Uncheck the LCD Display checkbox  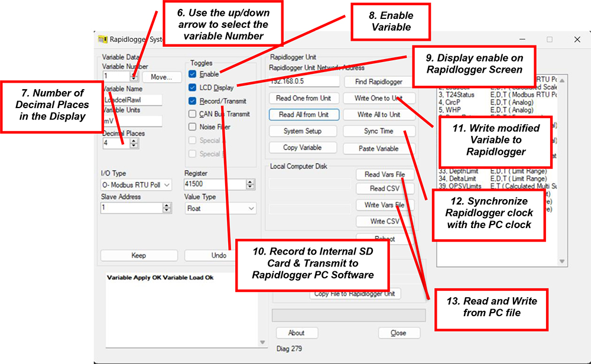192,87
